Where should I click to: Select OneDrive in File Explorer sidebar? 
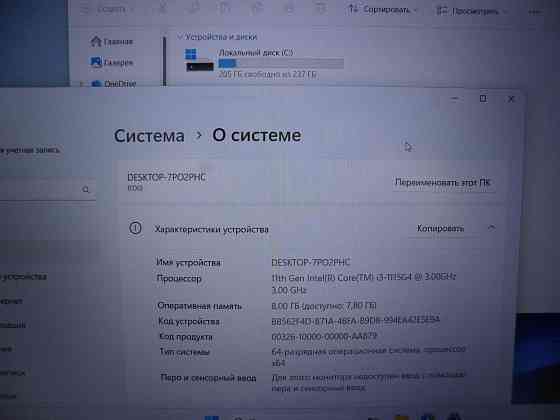114,84
